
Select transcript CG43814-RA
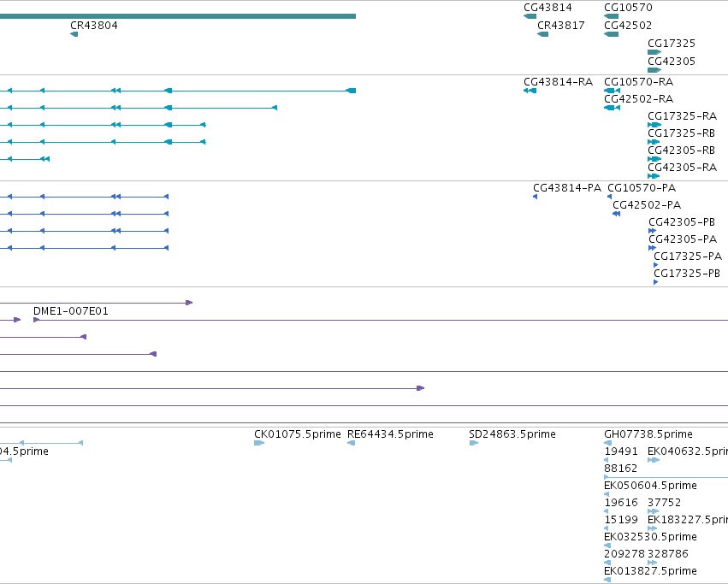(x=558, y=82)
